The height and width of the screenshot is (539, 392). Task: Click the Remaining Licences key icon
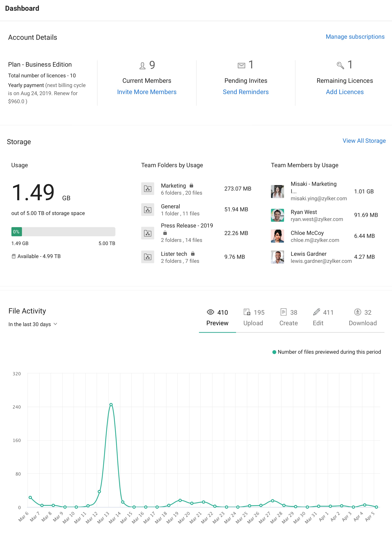(x=340, y=65)
